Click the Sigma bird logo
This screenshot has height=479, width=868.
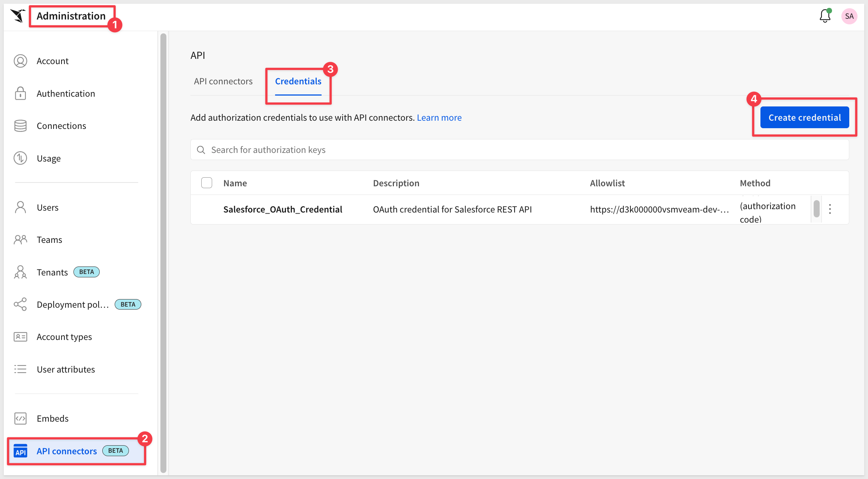(x=18, y=16)
